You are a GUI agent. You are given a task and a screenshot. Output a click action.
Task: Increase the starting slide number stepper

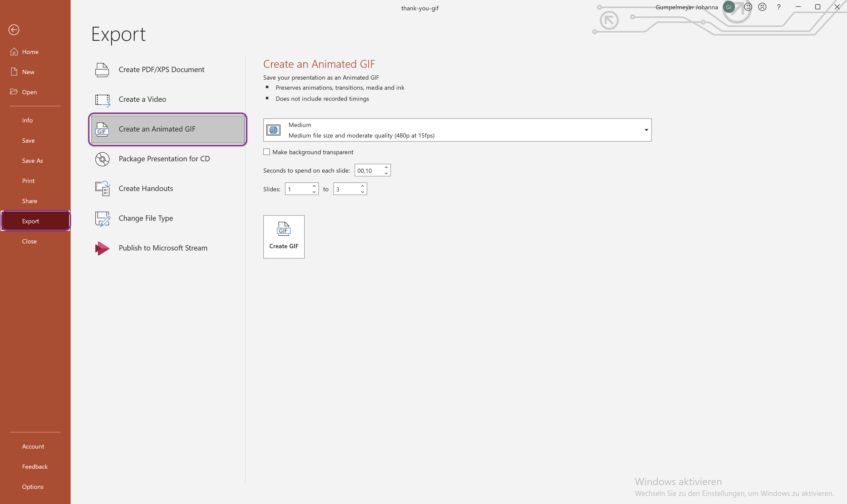coord(314,186)
